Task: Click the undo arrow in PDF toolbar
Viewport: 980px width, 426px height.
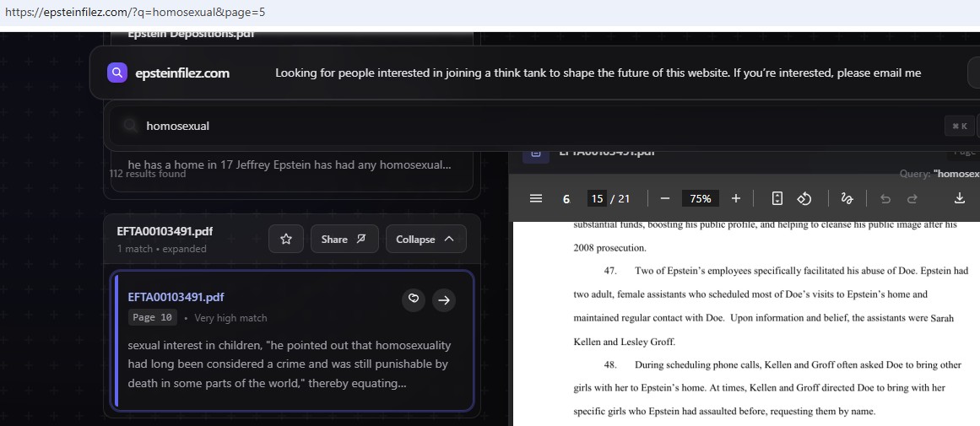Action: click(x=885, y=198)
